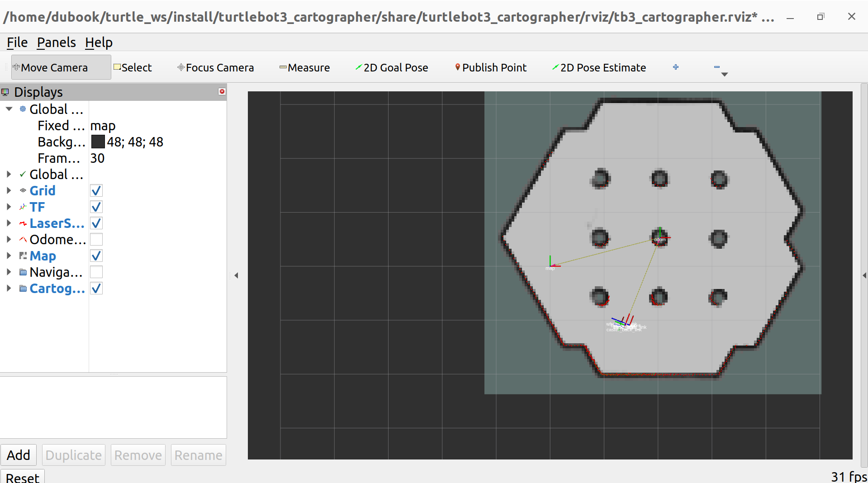
Task: Open the Panels menu
Action: tap(57, 43)
